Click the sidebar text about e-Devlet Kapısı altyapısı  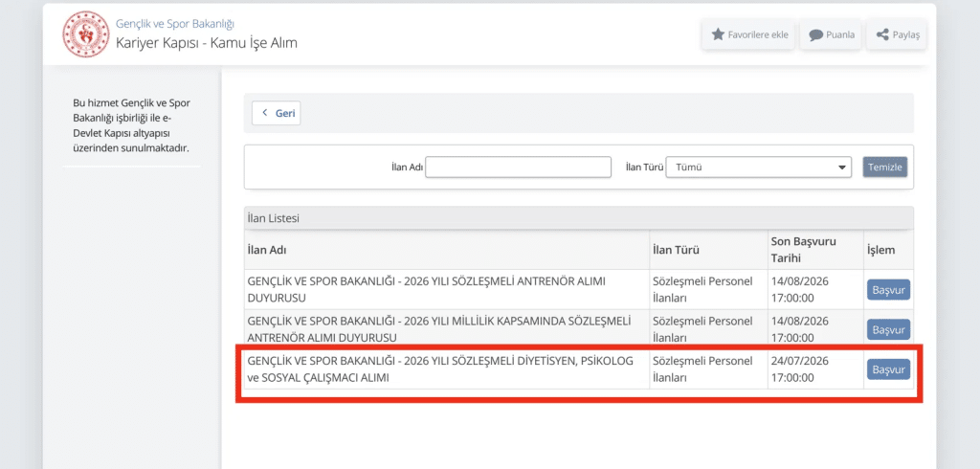coord(132,125)
